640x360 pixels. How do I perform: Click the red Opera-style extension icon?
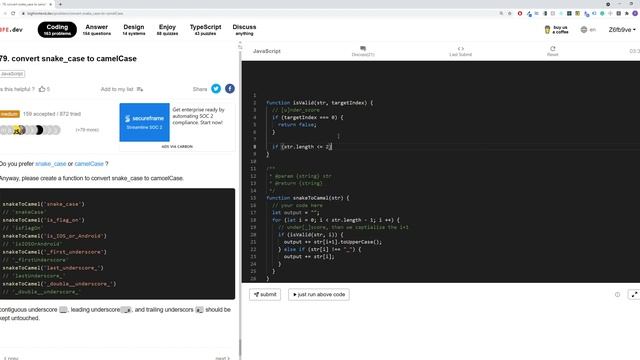click(520, 13)
